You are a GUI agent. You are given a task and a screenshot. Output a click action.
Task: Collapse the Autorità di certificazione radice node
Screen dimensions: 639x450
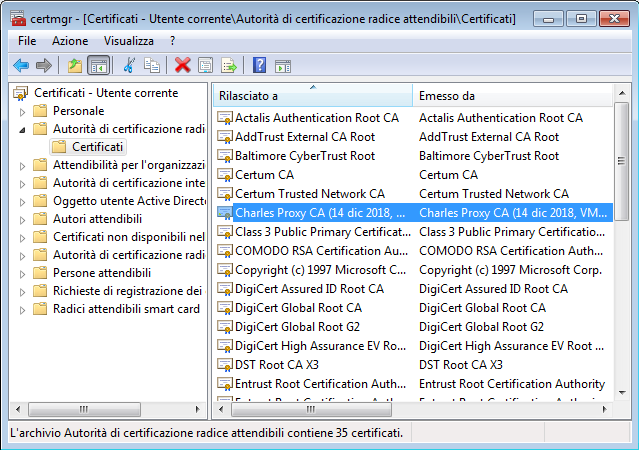[23, 130]
